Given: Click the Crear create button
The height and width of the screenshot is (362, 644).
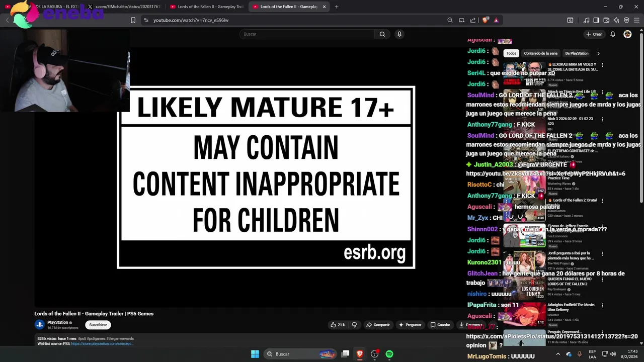Looking at the screenshot, I should click(x=594, y=34).
